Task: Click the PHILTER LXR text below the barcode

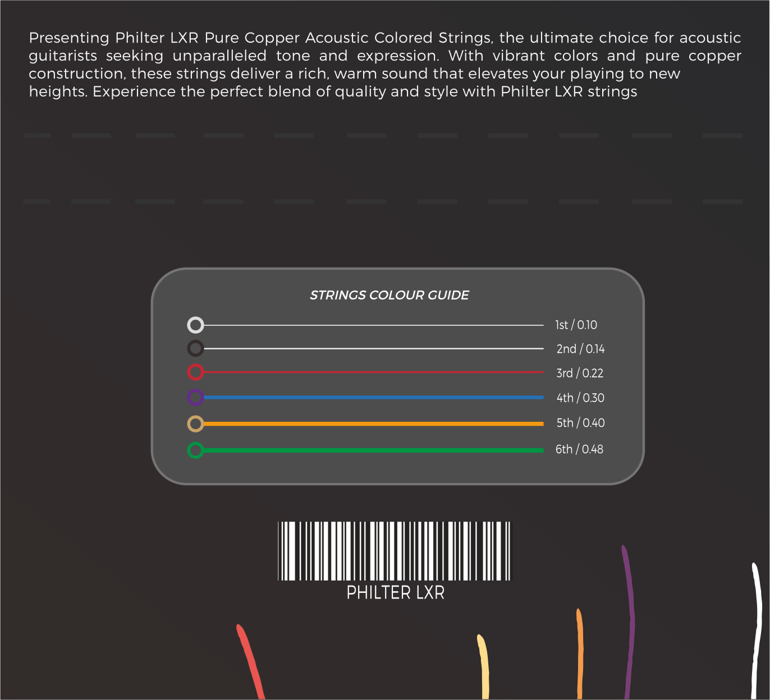Action: (x=395, y=593)
